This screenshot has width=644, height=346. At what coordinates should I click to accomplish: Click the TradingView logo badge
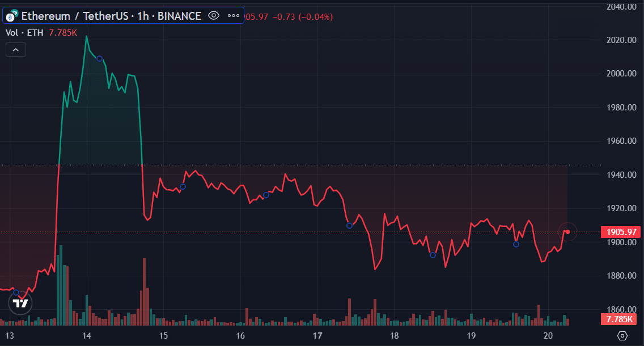pyautogui.click(x=20, y=303)
